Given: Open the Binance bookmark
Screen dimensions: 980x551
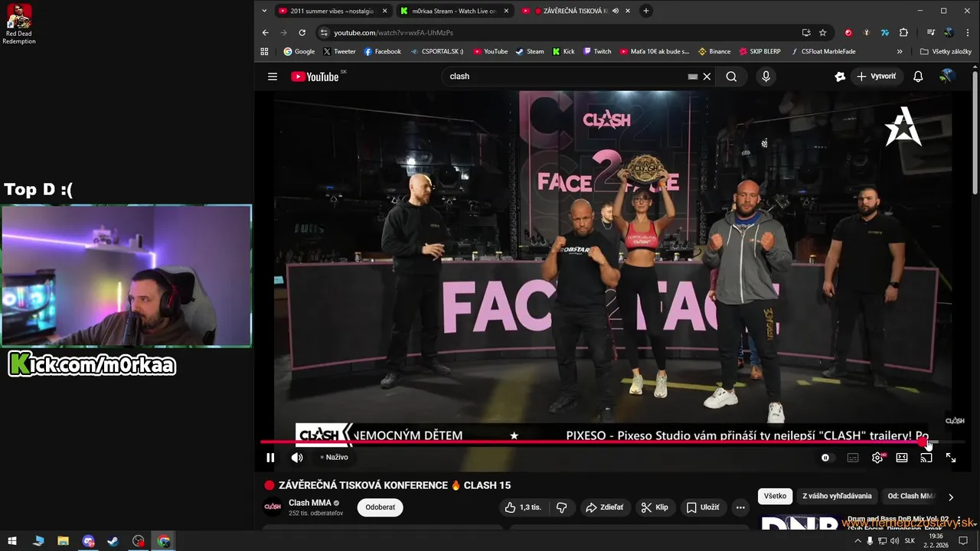Looking at the screenshot, I should pyautogui.click(x=714, y=52).
